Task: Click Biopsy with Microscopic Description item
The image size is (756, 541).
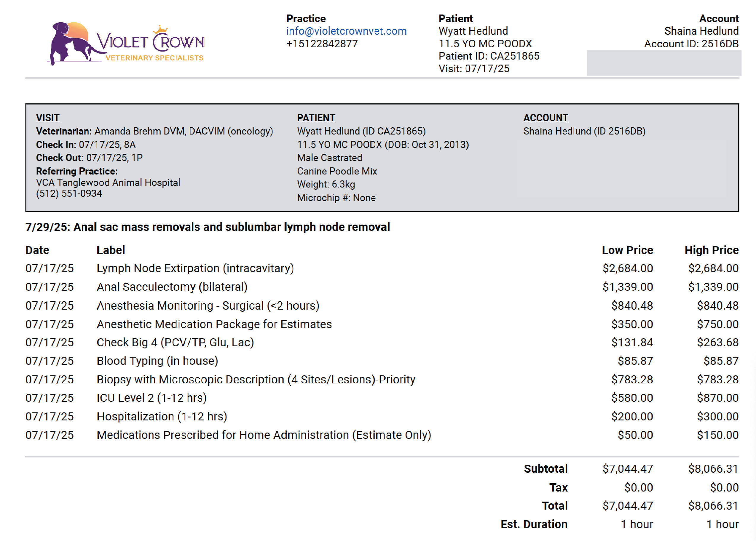Action: (256, 380)
